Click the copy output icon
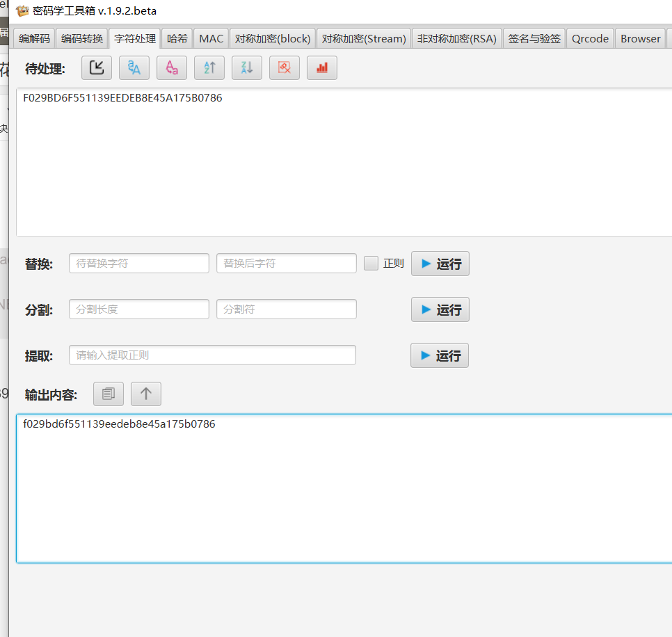This screenshot has width=672, height=637. pyautogui.click(x=108, y=394)
